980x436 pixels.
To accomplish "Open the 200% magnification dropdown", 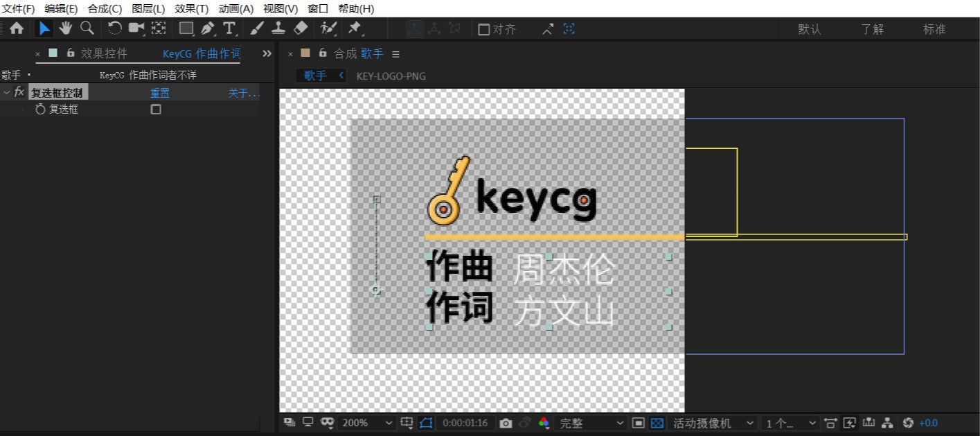I will 367,423.
